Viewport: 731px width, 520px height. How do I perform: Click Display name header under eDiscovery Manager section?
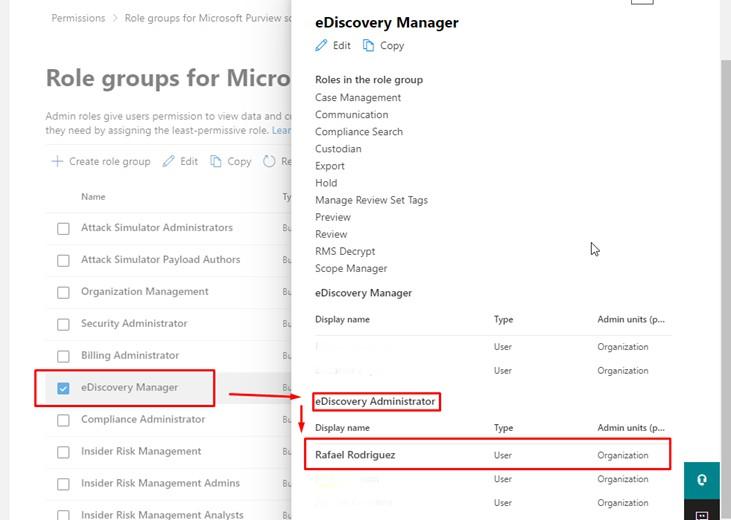[x=342, y=319]
